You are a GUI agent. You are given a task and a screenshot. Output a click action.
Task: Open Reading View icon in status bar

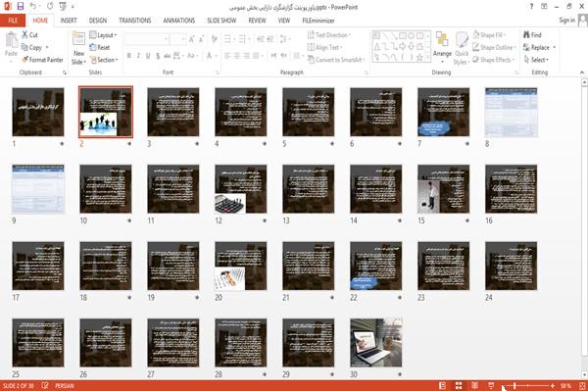click(x=474, y=386)
